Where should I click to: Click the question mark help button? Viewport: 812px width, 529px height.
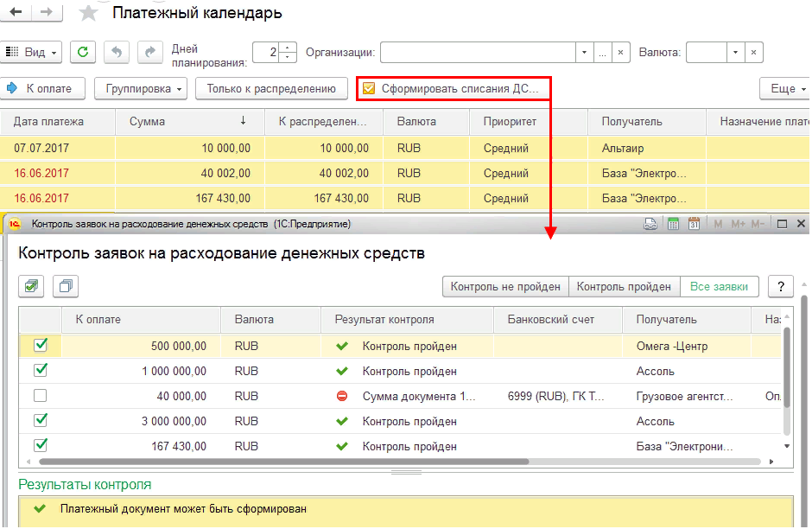[780, 286]
